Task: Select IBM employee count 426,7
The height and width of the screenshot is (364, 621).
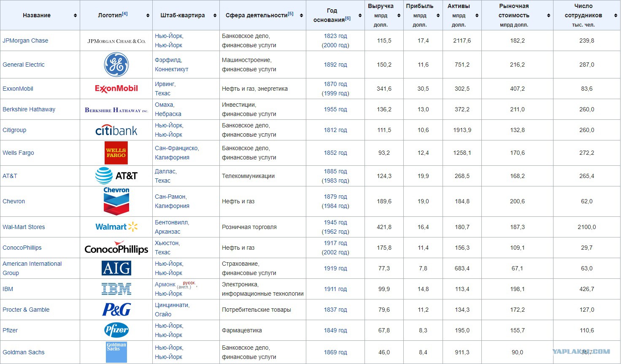Action: [587, 289]
